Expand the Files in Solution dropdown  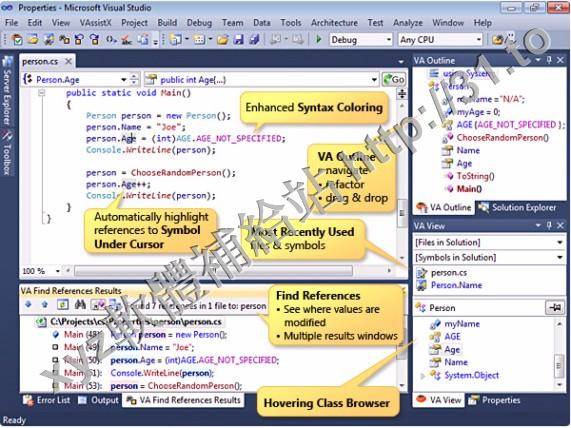[489, 242]
